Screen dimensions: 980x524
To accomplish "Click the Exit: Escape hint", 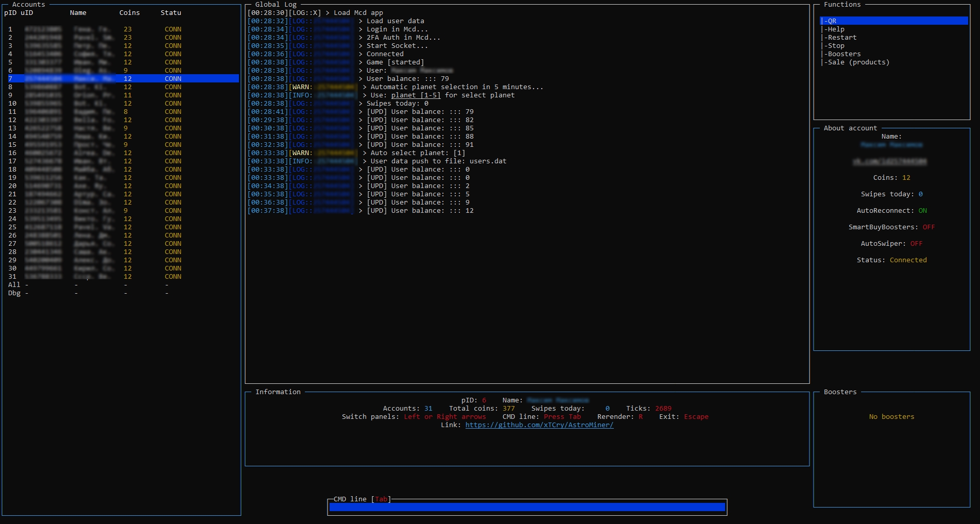I will point(684,417).
